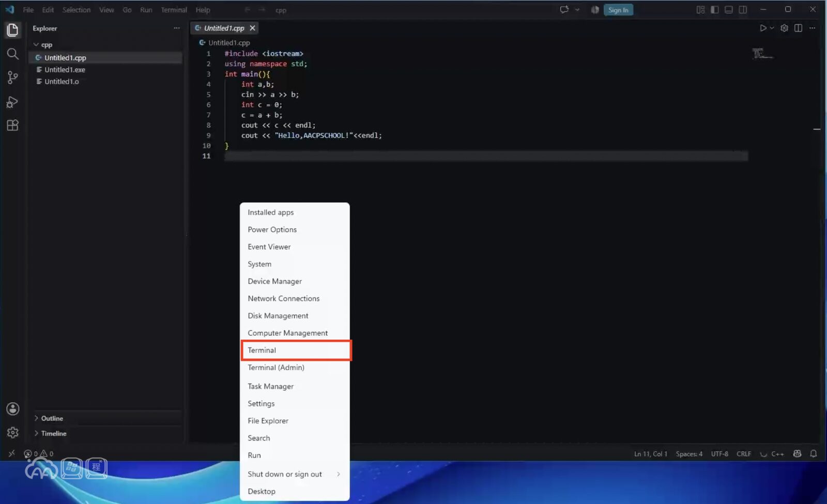Toggle the Secondary Side Bar
Image resolution: width=827 pixels, height=504 pixels.
pos(743,10)
